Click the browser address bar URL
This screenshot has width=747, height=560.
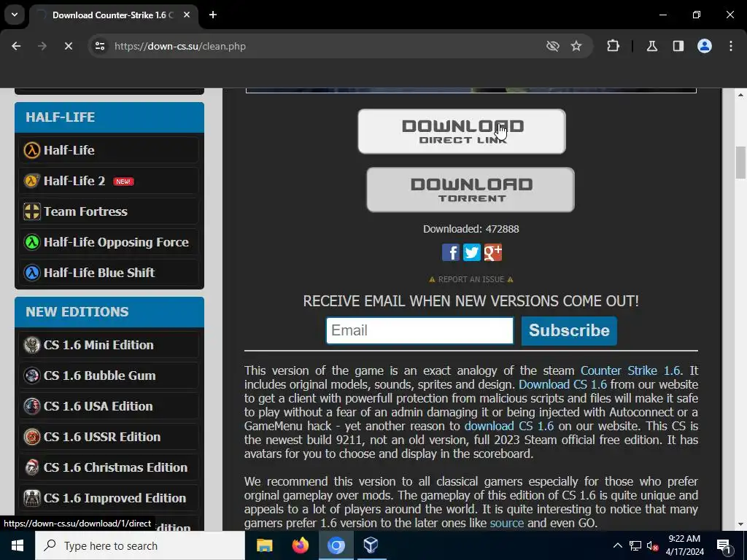tap(180, 46)
